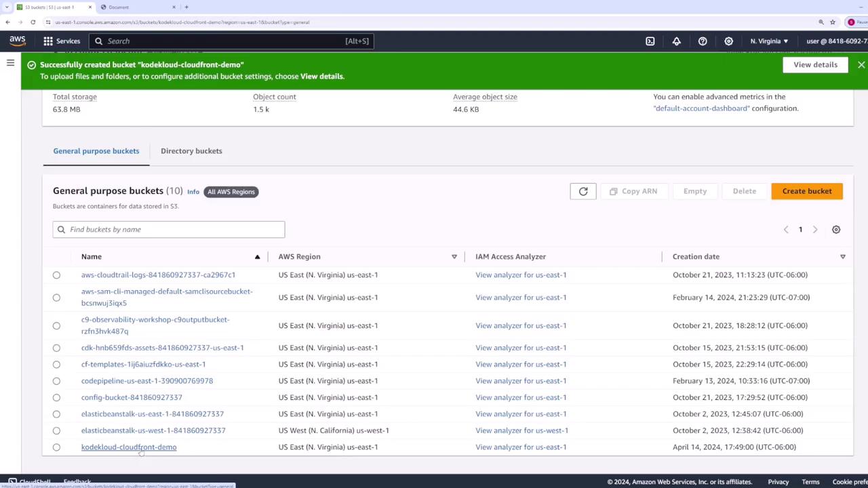Image resolution: width=868 pixels, height=488 pixels.
Task: Open AWS CloudShell icon in top navbar
Action: click(650, 41)
